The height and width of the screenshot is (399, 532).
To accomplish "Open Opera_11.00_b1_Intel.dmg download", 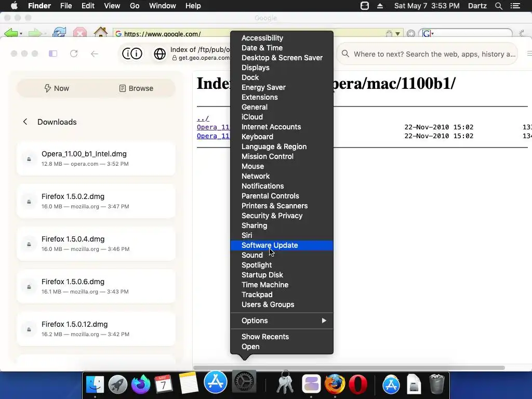I will click(96, 158).
